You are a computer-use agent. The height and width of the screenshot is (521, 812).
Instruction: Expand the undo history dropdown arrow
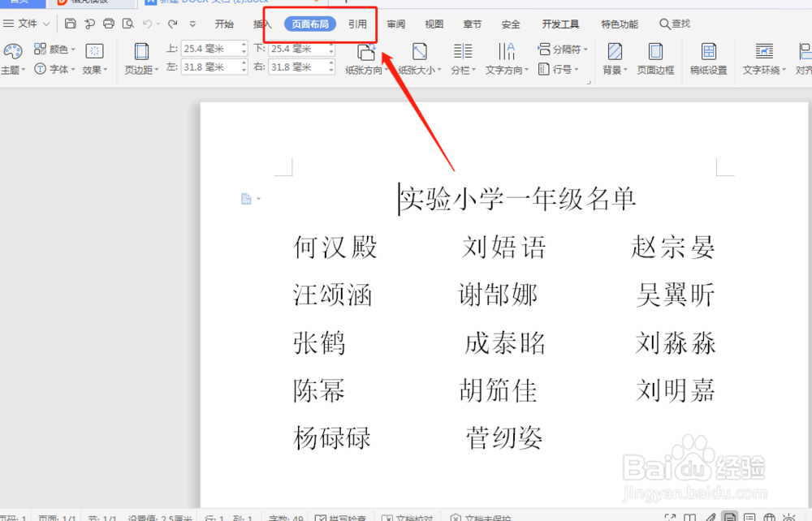tap(158, 24)
